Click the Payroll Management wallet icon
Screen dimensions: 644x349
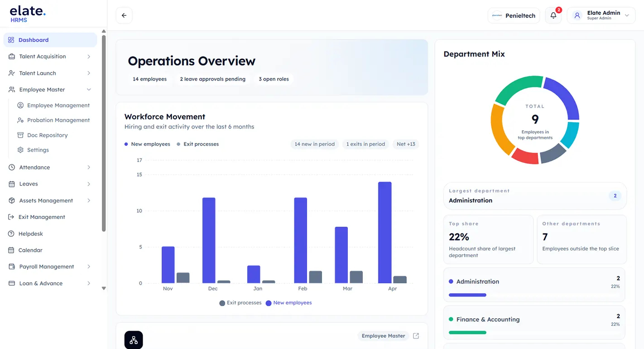pyautogui.click(x=12, y=267)
